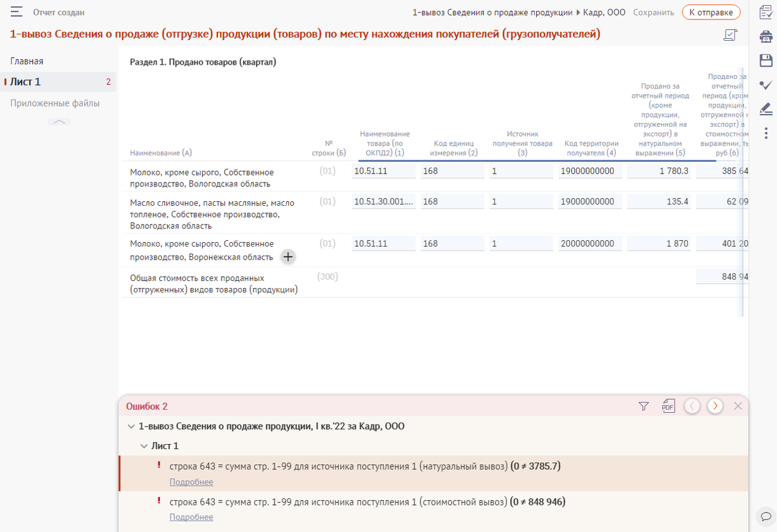Click the Кадр, ООО breadcrumb
Viewport: 777px width, 532px height.
604,12
